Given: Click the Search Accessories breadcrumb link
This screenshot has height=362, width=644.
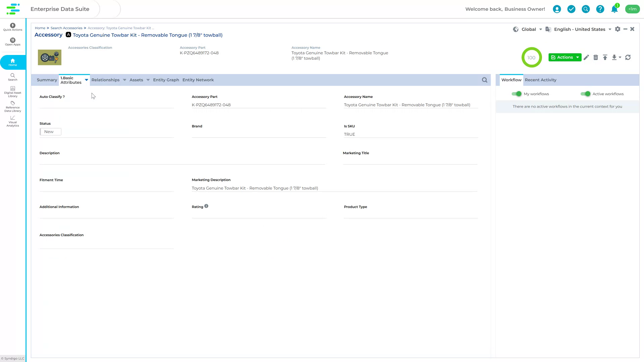Looking at the screenshot, I should tap(67, 28).
